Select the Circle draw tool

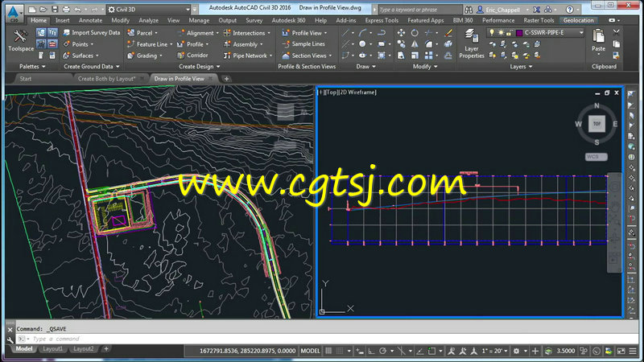tap(362, 44)
